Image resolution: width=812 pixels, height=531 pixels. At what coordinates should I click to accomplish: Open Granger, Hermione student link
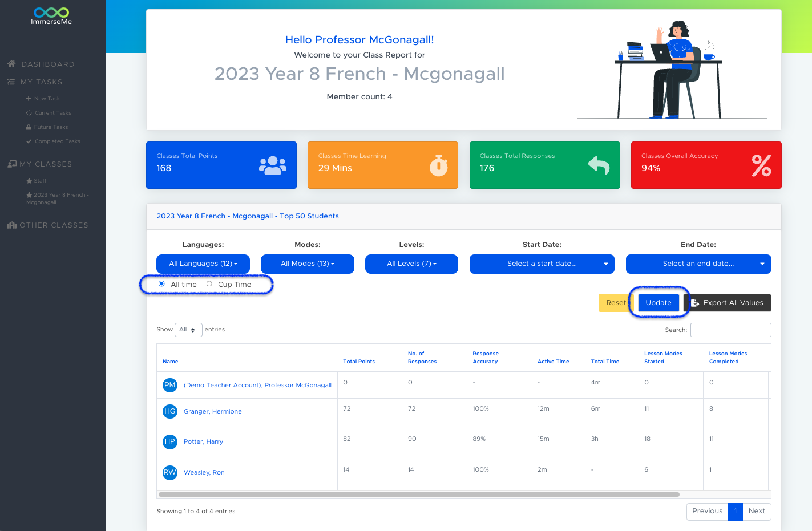pyautogui.click(x=213, y=411)
